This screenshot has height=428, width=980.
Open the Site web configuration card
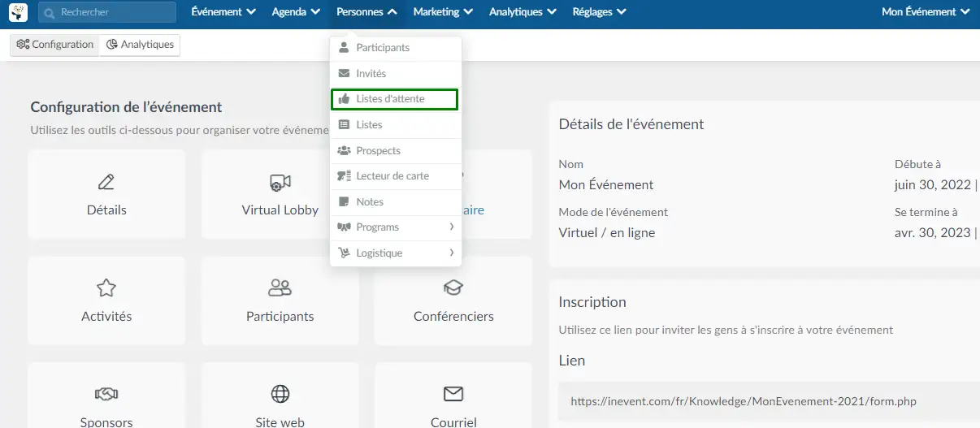pyautogui.click(x=280, y=396)
